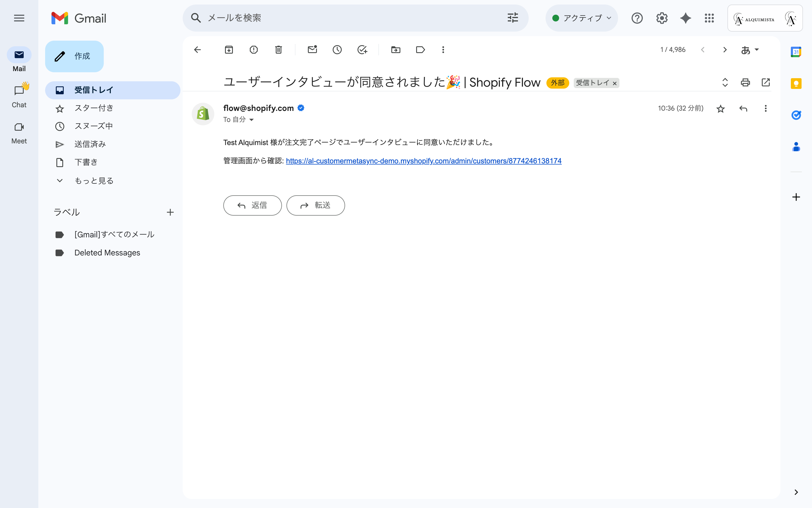Open the main menu hamburger icon

pos(19,18)
